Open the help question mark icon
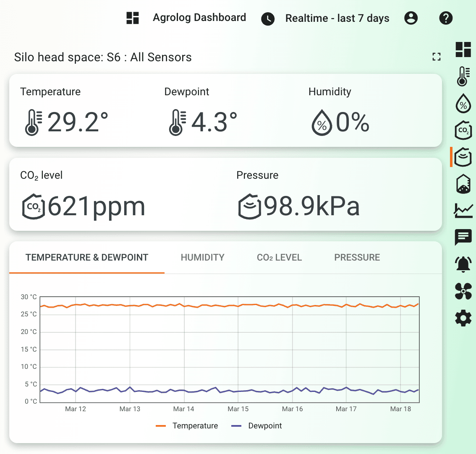The height and width of the screenshot is (454, 476). tap(446, 18)
